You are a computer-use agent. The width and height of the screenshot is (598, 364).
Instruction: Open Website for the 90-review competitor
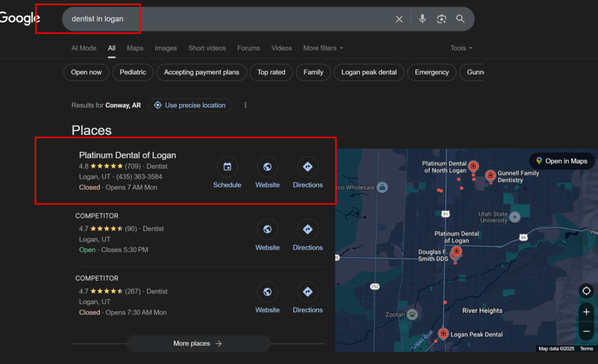(x=267, y=229)
